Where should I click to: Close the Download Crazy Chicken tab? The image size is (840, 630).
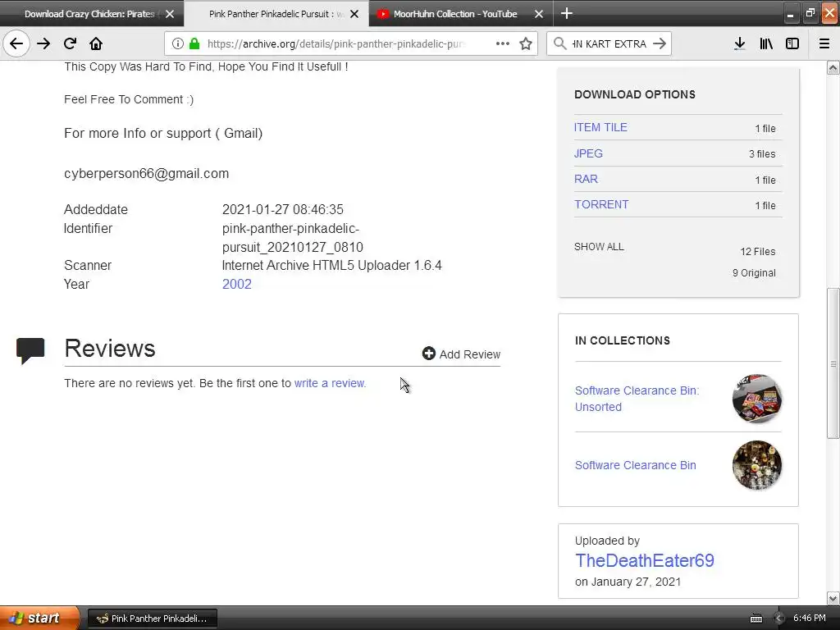170,14
